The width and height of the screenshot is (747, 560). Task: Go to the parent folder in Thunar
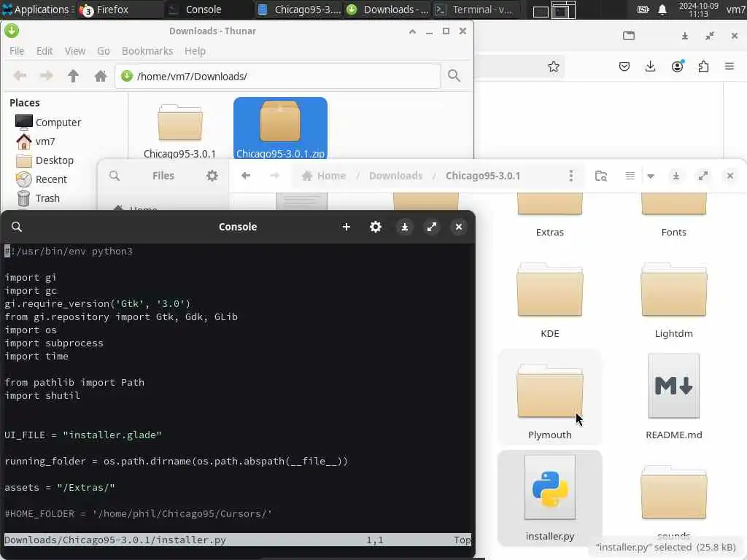pos(73,76)
